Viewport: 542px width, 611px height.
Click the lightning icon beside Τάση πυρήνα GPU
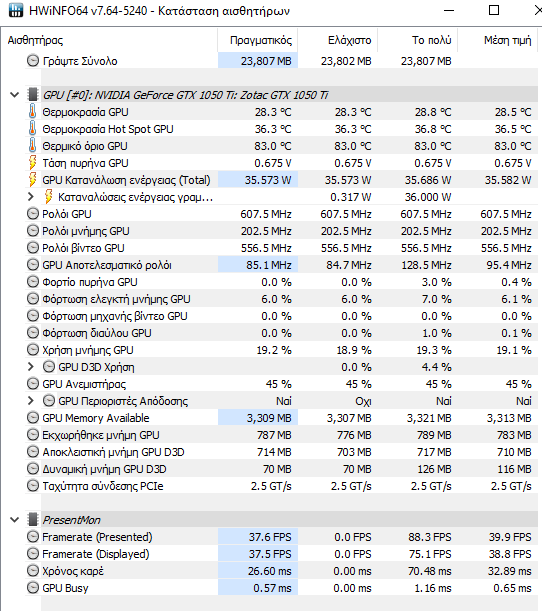(x=33, y=163)
